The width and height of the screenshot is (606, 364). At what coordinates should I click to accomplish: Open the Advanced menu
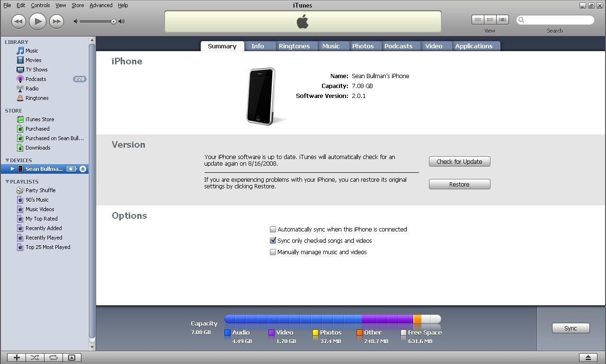(x=101, y=5)
